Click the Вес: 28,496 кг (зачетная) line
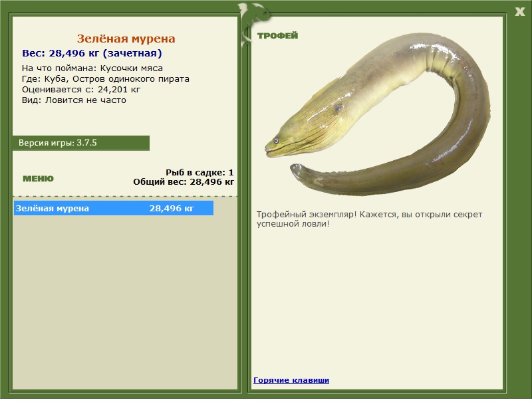Image resolution: width=532 pixels, height=408 pixels. pyautogui.click(x=92, y=53)
